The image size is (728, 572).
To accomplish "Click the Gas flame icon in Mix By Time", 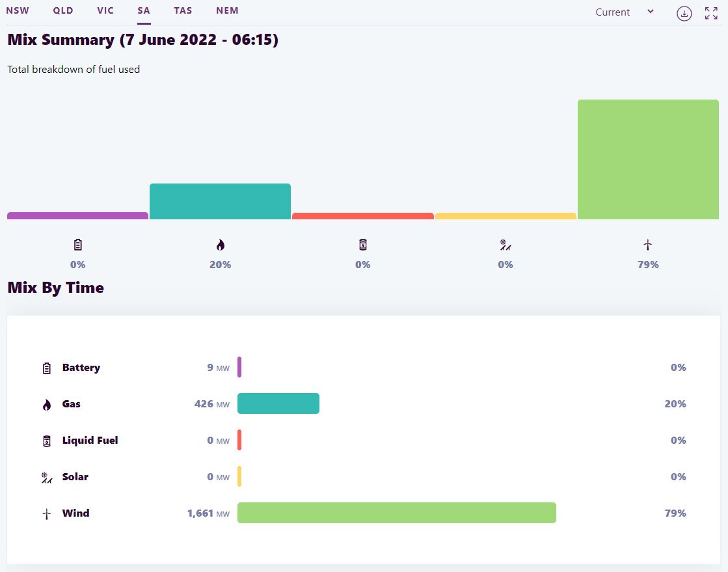I will click(x=47, y=404).
